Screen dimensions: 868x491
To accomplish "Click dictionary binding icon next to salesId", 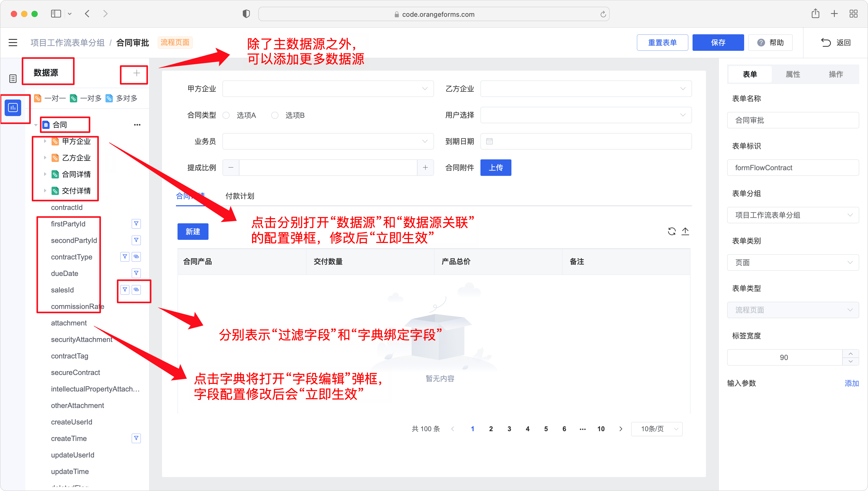I will tap(136, 290).
